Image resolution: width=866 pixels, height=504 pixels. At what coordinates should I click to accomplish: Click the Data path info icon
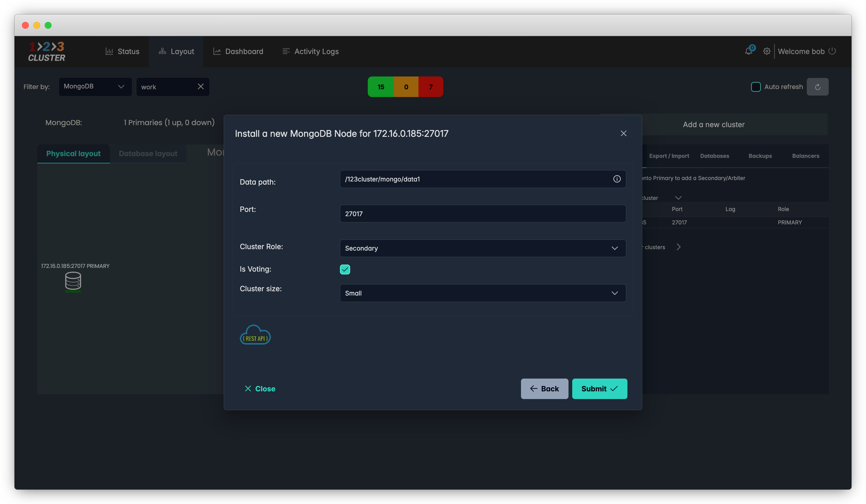click(x=617, y=179)
